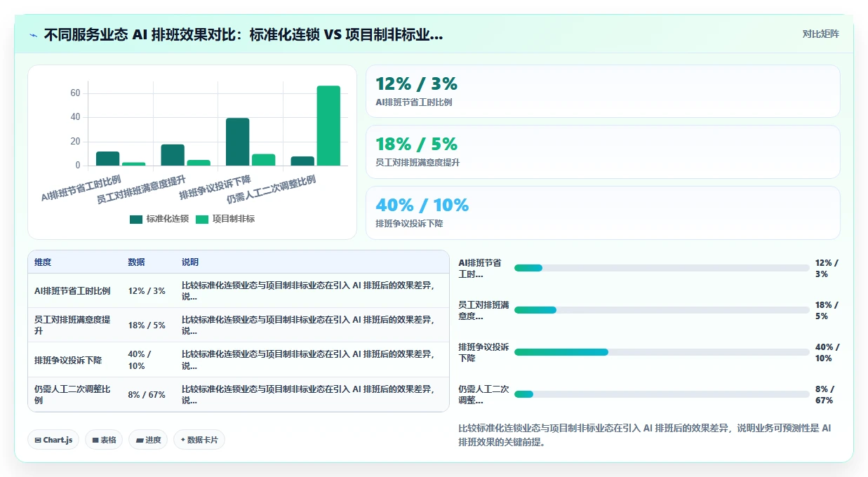This screenshot has height=477, width=868.
Task: Open the 40% / 10% stat card
Action: (x=603, y=213)
